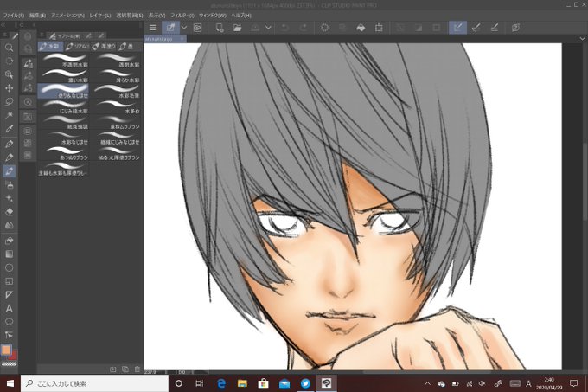This screenshot has height=392, width=588.
Task: Select the Zoom magnifier tool
Action: click(9, 48)
